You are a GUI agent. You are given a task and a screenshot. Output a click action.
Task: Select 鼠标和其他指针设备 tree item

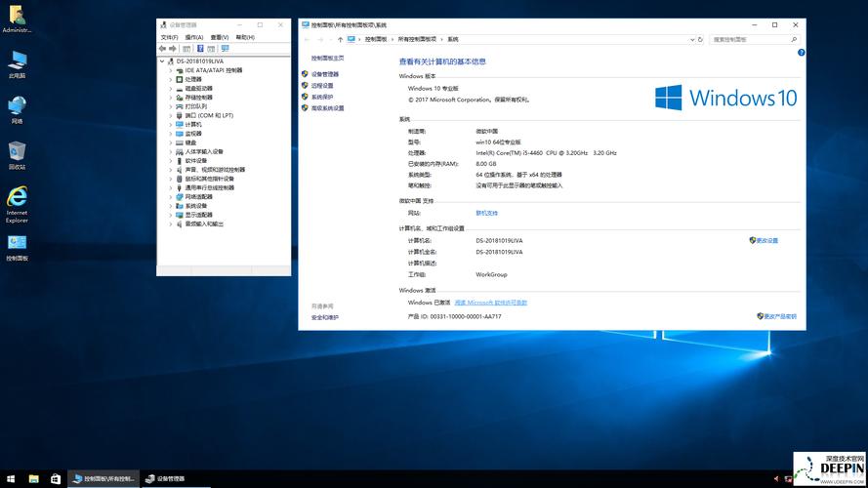pyautogui.click(x=209, y=179)
